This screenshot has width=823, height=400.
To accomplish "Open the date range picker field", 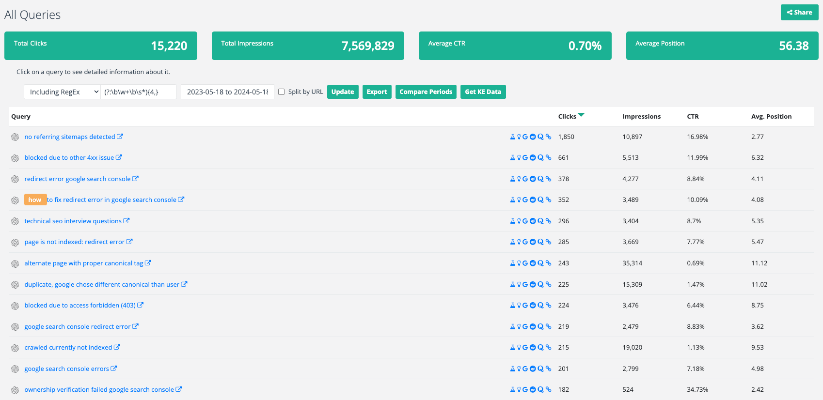I will pyautogui.click(x=226, y=92).
